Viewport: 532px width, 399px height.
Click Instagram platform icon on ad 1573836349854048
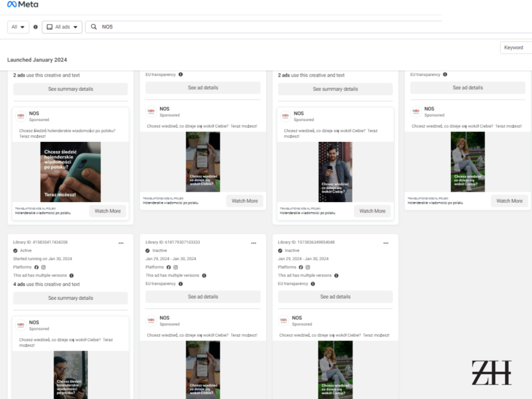tap(308, 267)
